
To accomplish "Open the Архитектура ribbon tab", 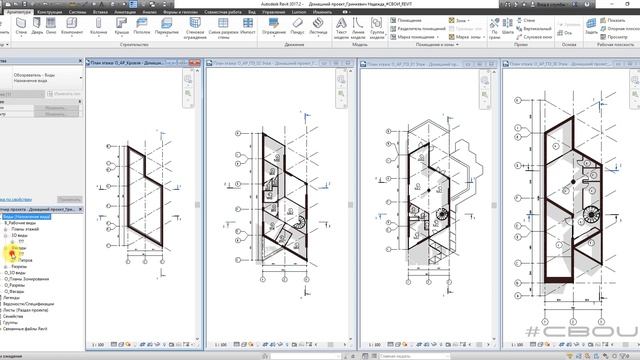I will click(18, 12).
